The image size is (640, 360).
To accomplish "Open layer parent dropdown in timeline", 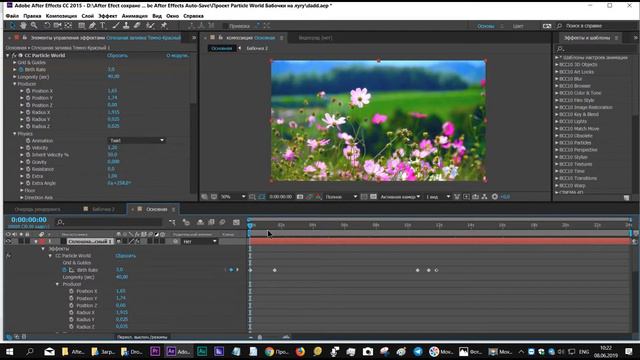I will click(200, 242).
